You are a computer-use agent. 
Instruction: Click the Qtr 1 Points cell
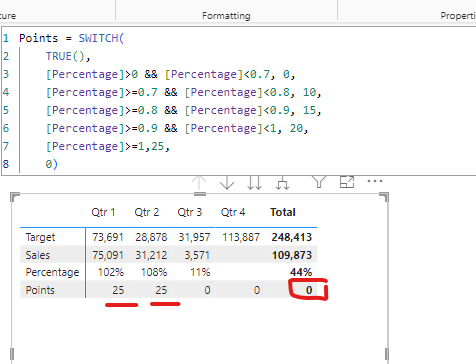[118, 290]
